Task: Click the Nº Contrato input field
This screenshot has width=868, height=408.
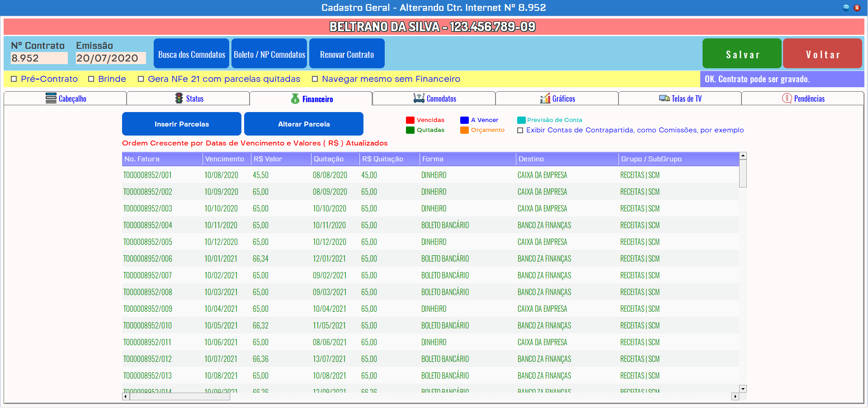Action: (39, 58)
